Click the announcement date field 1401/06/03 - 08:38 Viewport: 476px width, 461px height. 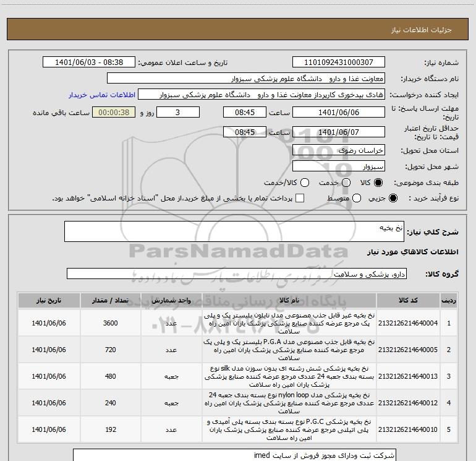[89, 62]
